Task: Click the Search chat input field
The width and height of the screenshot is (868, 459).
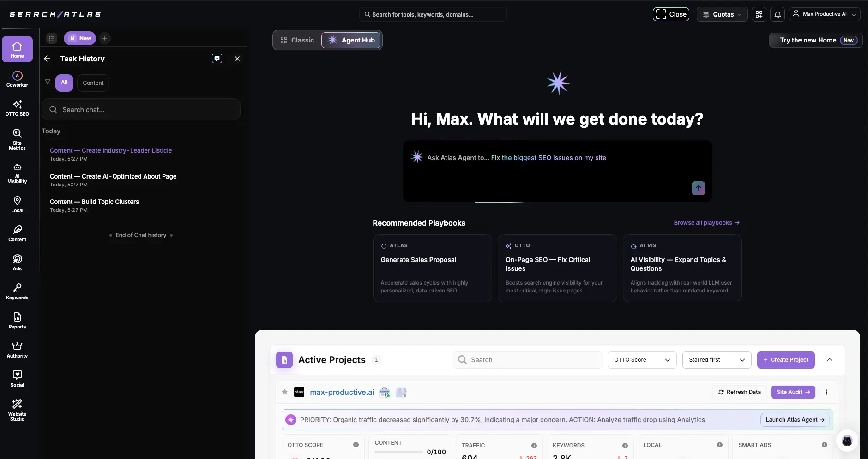Action: (x=141, y=109)
